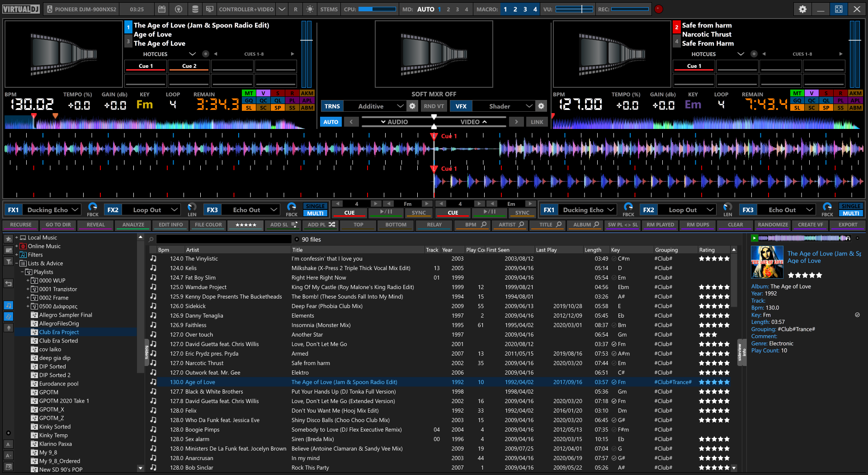868x475 pixels.
Task: Toggle TRNS video transition
Action: (x=332, y=106)
